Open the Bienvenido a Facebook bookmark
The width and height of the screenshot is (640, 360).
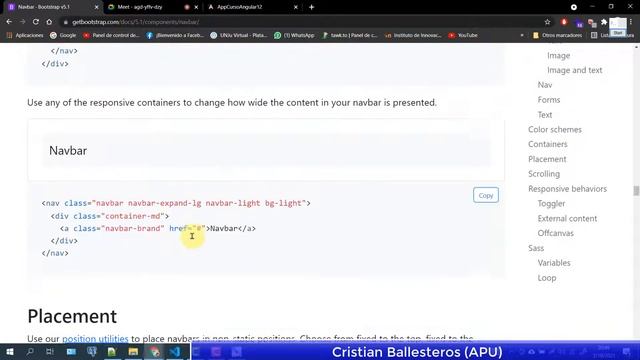pos(175,36)
